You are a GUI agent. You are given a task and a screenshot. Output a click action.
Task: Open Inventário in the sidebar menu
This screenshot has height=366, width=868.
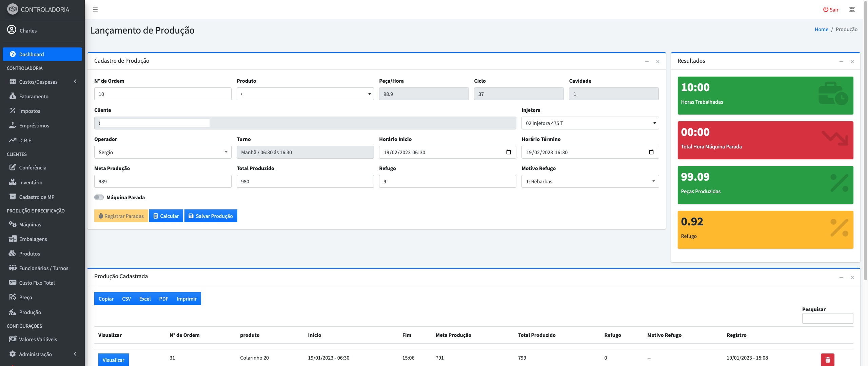tap(31, 182)
